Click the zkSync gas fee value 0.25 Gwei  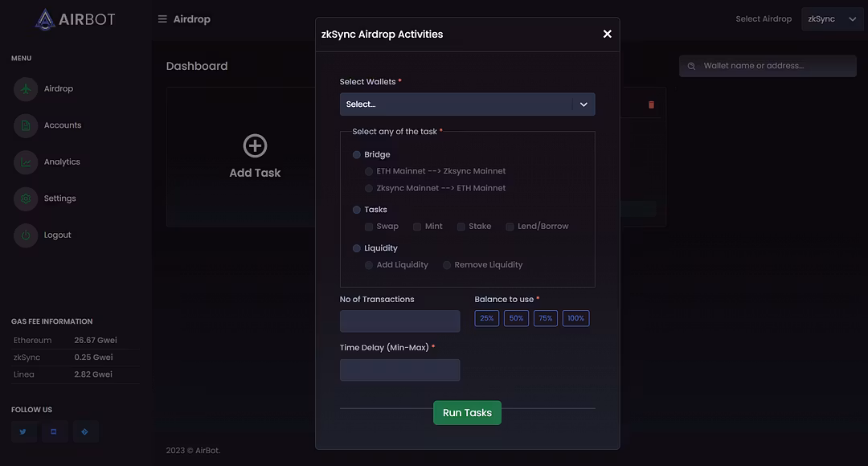[93, 358]
